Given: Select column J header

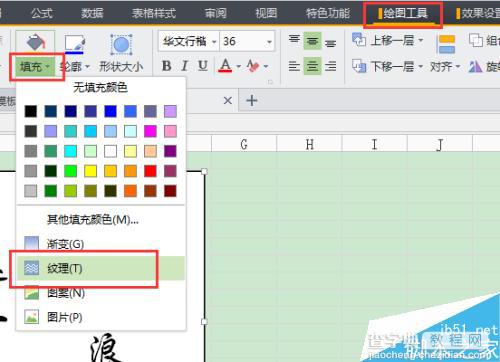Looking at the screenshot, I should (440, 144).
